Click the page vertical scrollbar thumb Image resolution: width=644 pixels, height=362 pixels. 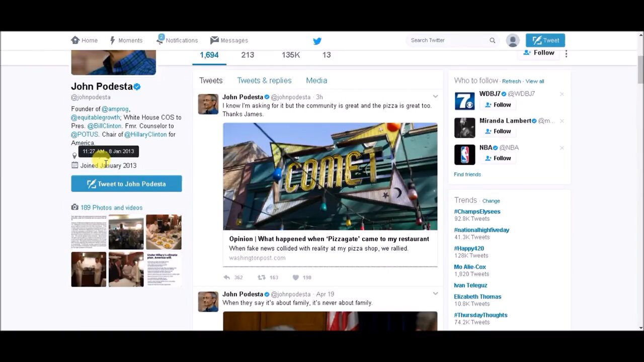point(640,70)
